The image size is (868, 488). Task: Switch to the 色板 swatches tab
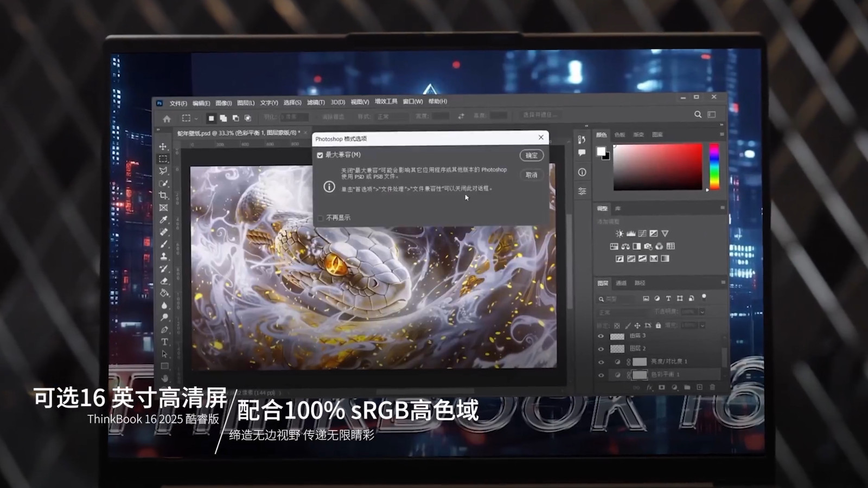pyautogui.click(x=620, y=134)
